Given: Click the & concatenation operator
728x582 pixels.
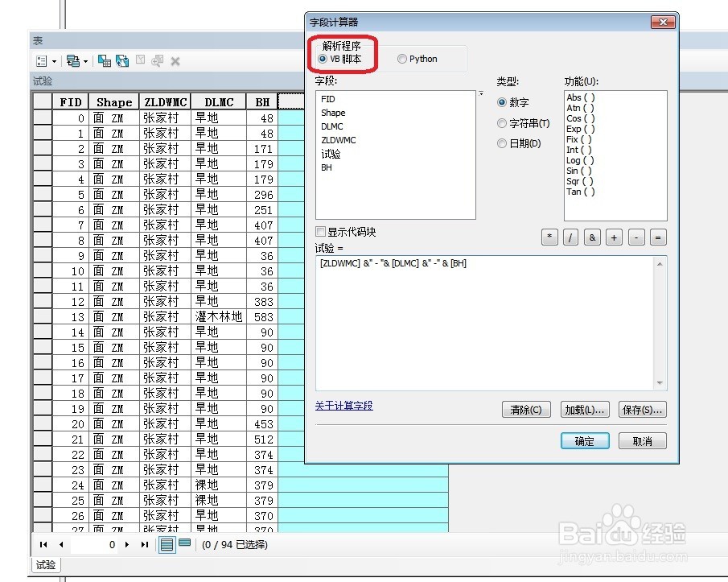Looking at the screenshot, I should [591, 237].
